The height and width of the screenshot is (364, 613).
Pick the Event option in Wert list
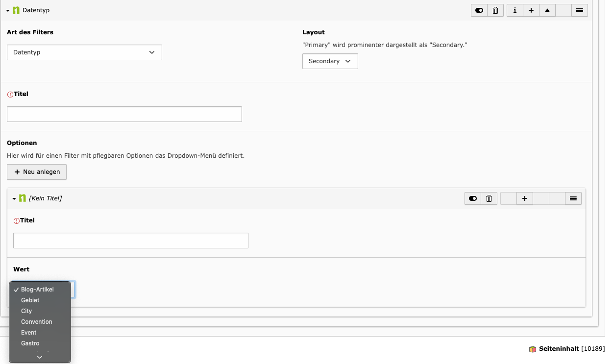pyautogui.click(x=29, y=333)
